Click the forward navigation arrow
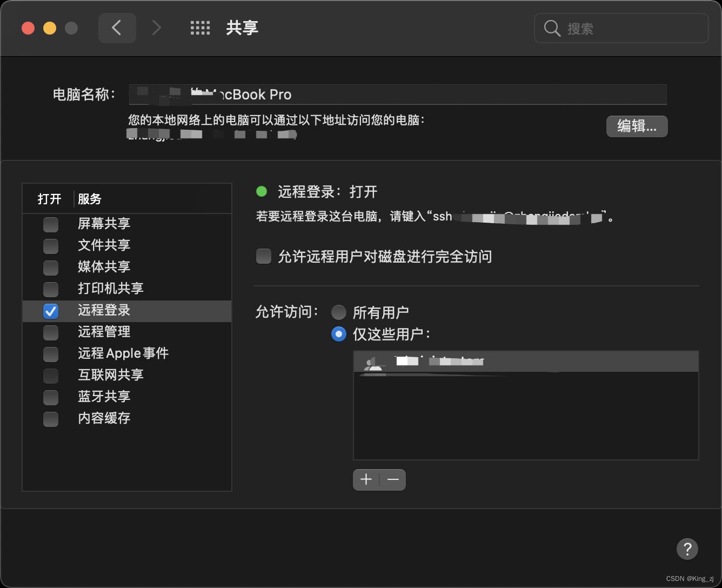This screenshot has height=588, width=722. 156,28
